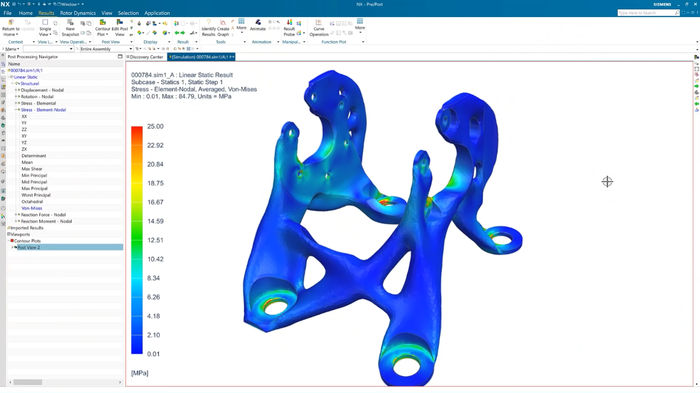The height and width of the screenshot is (393, 700).
Task: Toggle the Contour Plots red checkbox
Action: click(12, 241)
